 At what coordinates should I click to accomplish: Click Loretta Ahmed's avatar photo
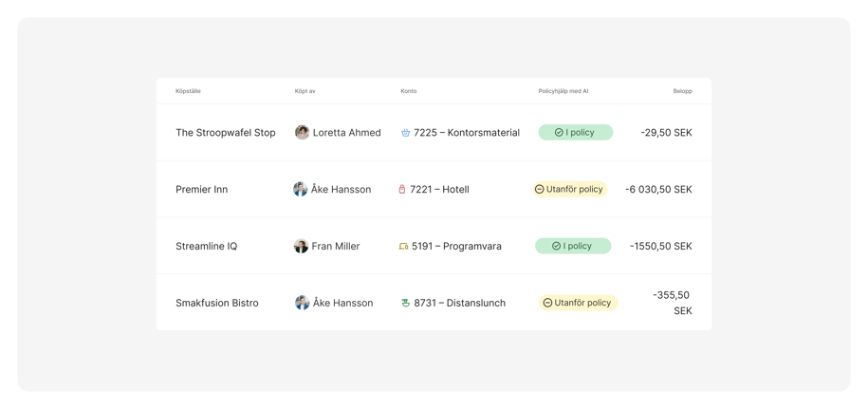pos(302,133)
